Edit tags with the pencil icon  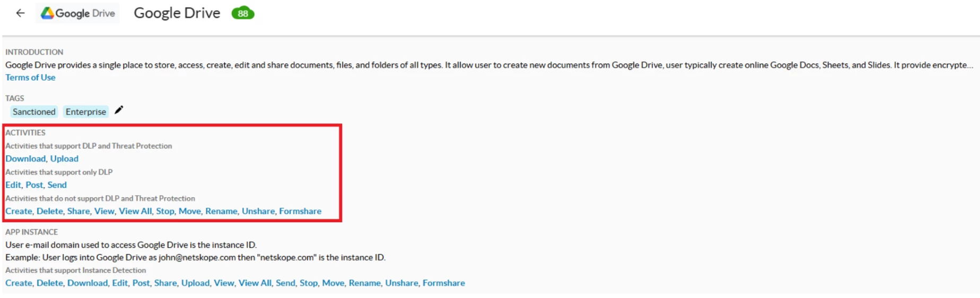[119, 110]
